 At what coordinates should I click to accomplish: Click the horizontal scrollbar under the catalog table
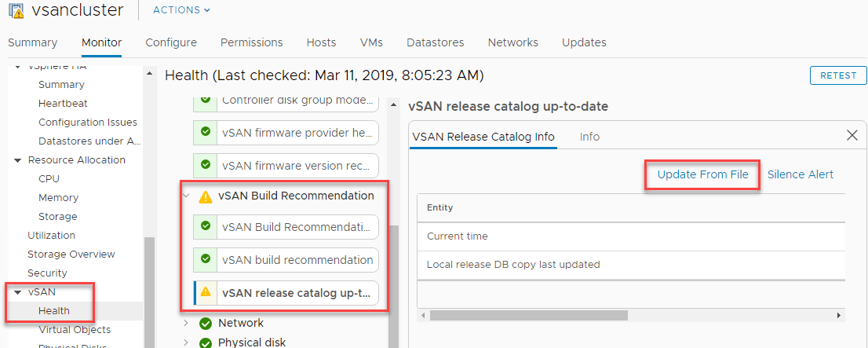pyautogui.click(x=529, y=315)
